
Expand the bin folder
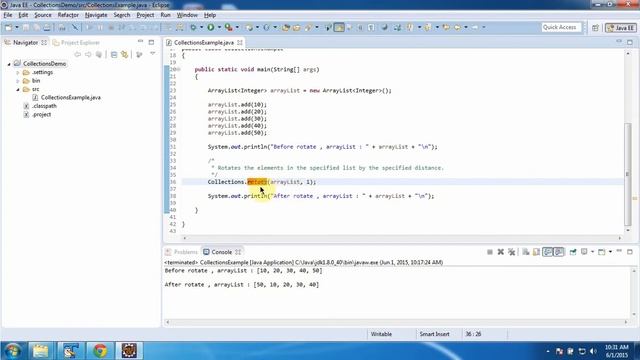click(18, 81)
